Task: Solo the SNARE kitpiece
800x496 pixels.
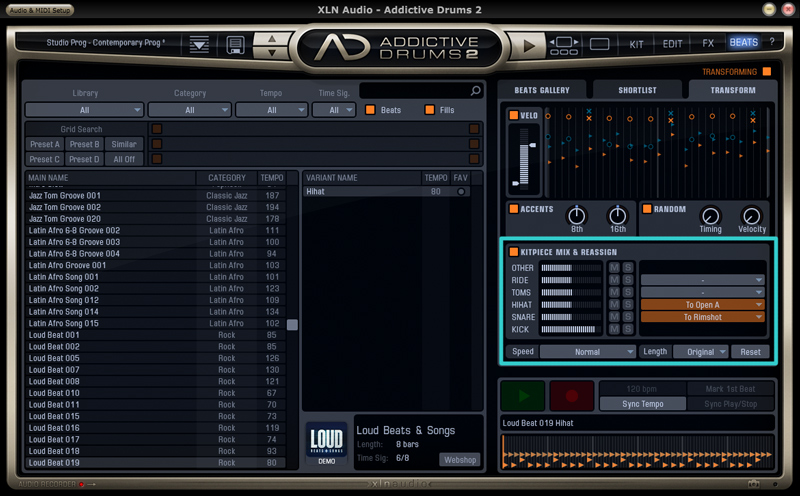Action: click(x=628, y=317)
